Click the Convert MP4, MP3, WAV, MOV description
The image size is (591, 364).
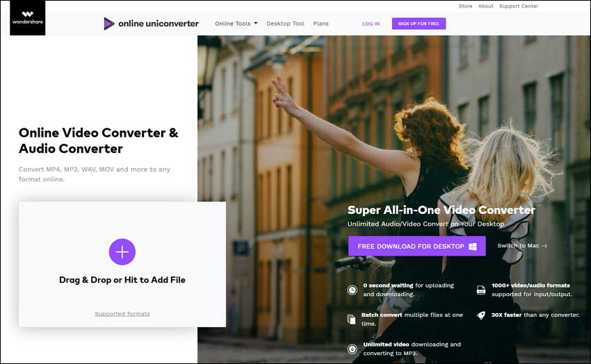(95, 174)
